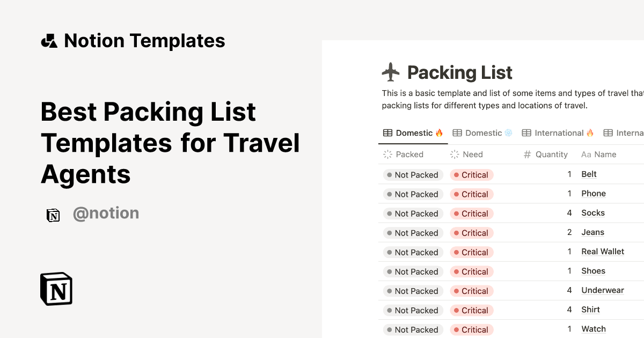Click the small Notion icon beside @notion

(53, 214)
